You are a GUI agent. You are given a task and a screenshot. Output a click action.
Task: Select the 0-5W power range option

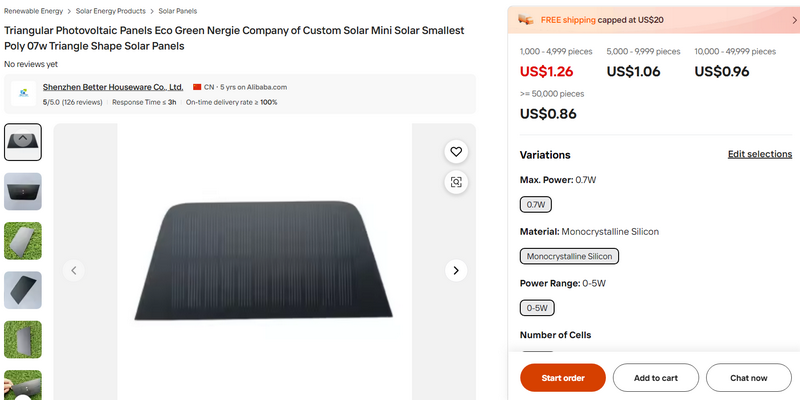coord(538,308)
